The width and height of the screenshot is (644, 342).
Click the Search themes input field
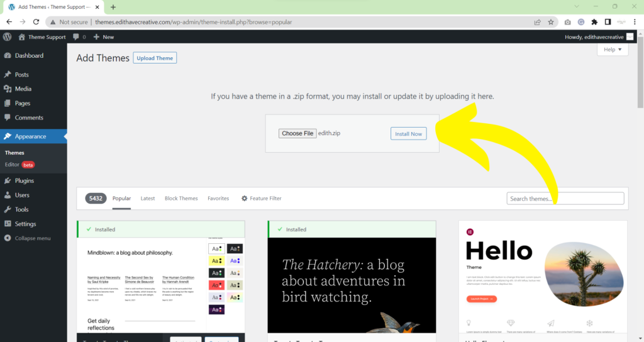[x=565, y=199]
